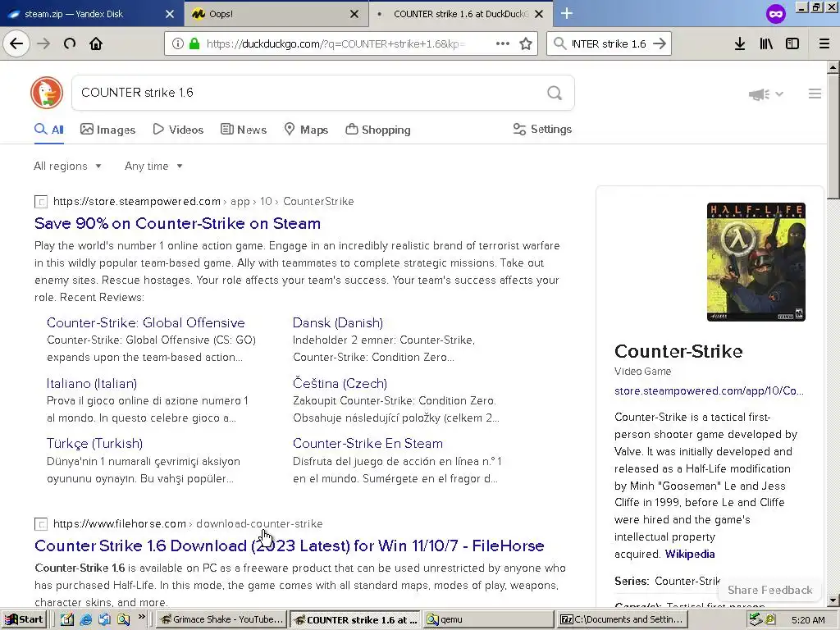Click the Half-Life Counter-Strike cover image
Image resolution: width=840 pixels, height=630 pixels.
tap(756, 262)
